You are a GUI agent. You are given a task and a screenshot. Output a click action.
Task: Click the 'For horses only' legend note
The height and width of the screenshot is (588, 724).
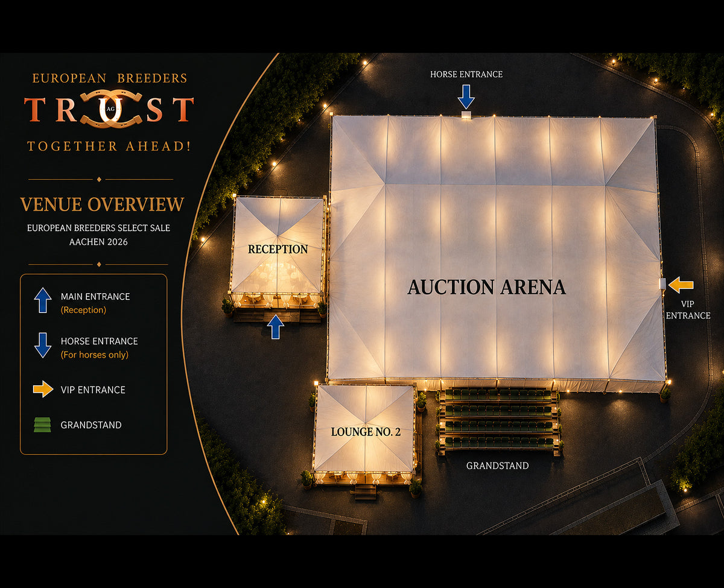click(95, 355)
